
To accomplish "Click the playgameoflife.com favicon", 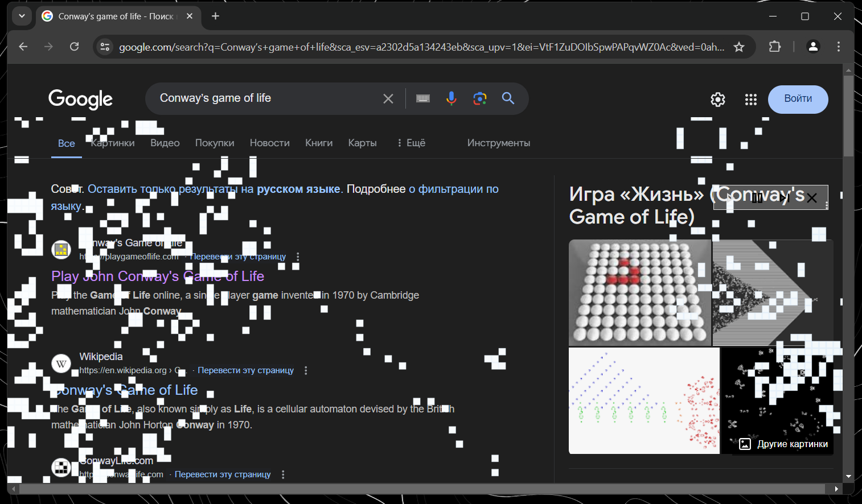I will coord(61,249).
